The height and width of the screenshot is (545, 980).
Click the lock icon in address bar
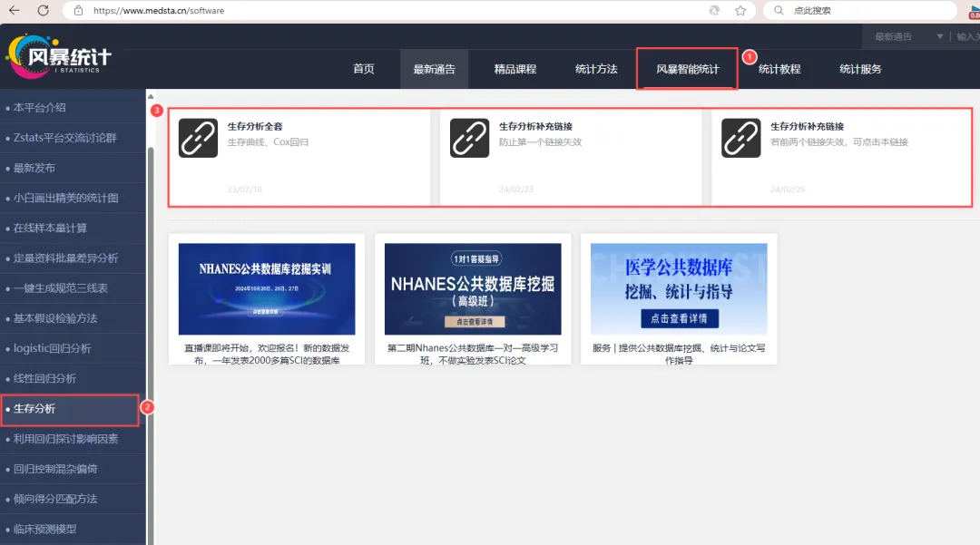78,11
